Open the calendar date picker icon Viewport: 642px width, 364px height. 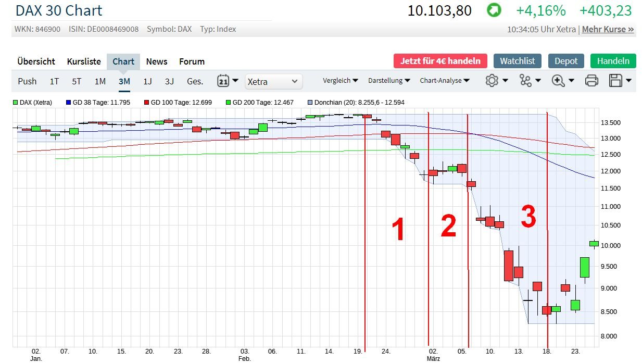223,81
